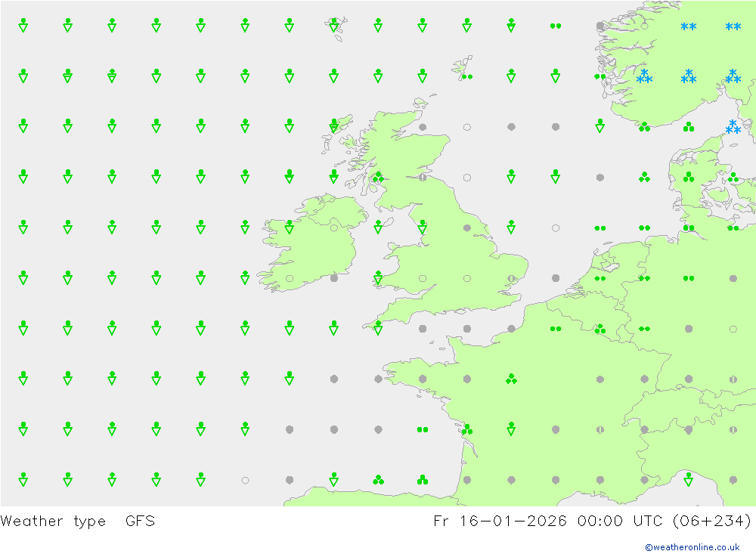Click the shower symbol in inland southwest France

click(511, 429)
